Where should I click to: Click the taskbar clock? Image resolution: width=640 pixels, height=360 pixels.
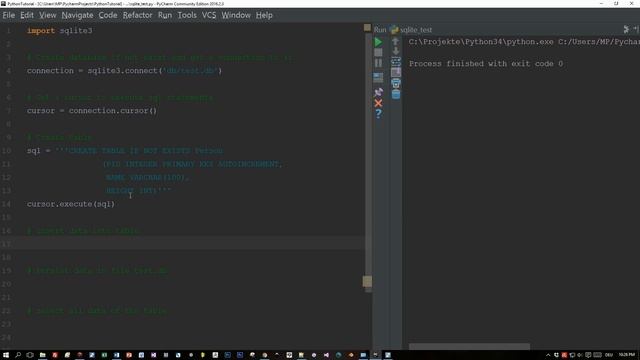[x=627, y=355]
